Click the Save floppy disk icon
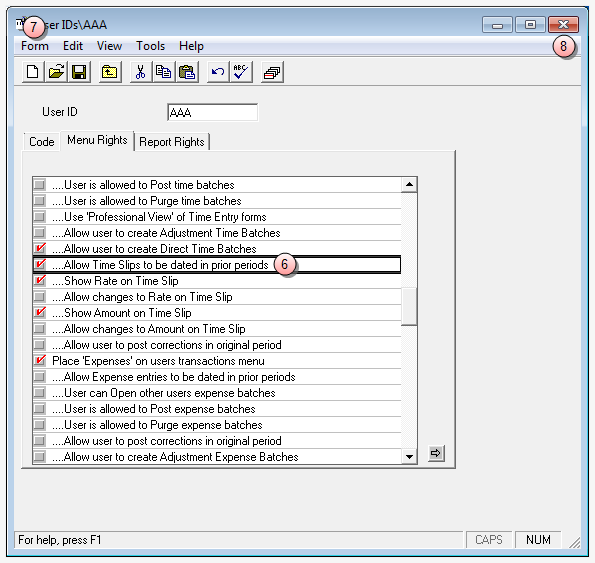The height and width of the screenshot is (563, 595). click(79, 72)
